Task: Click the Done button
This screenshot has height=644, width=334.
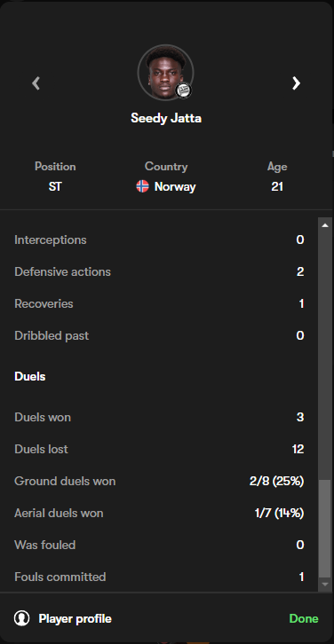Action: [x=304, y=618]
